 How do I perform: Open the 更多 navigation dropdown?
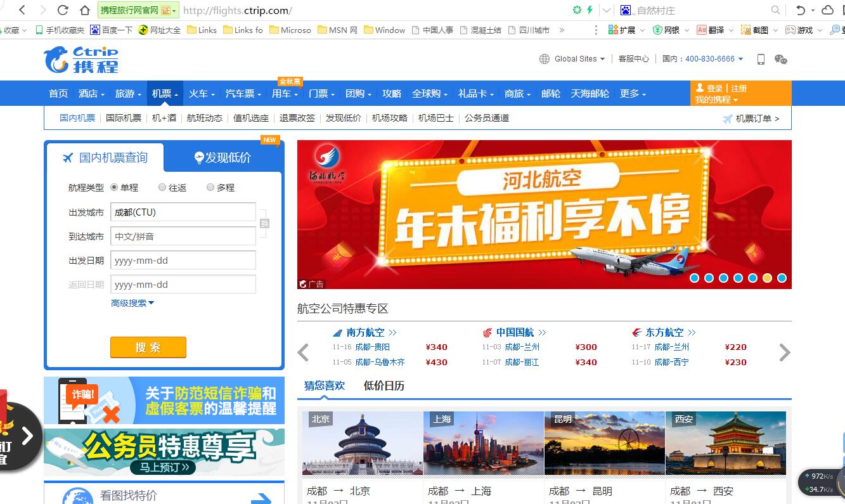coord(633,93)
